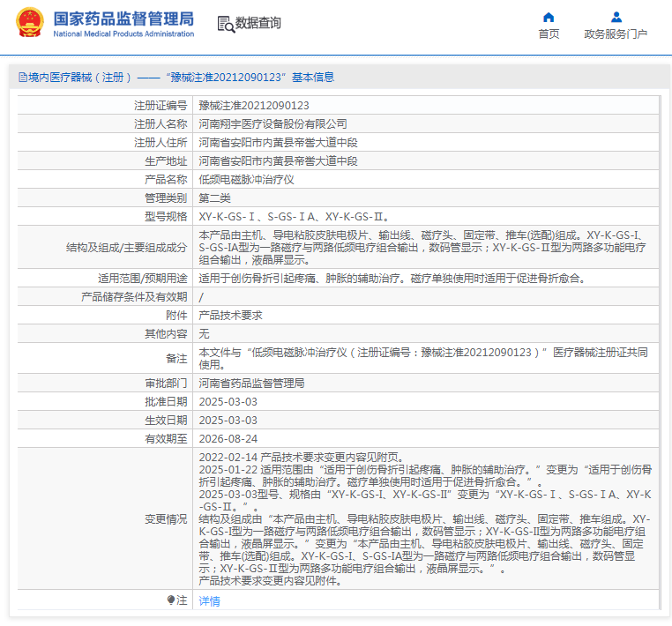
Task: Click the 注册人住所 row label
Action: pyautogui.click(x=161, y=142)
